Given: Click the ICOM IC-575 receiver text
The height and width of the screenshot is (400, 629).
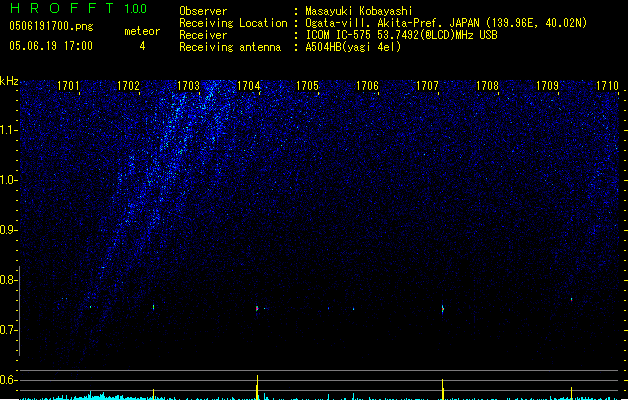Looking at the screenshot, I should pyautogui.click(x=401, y=35).
